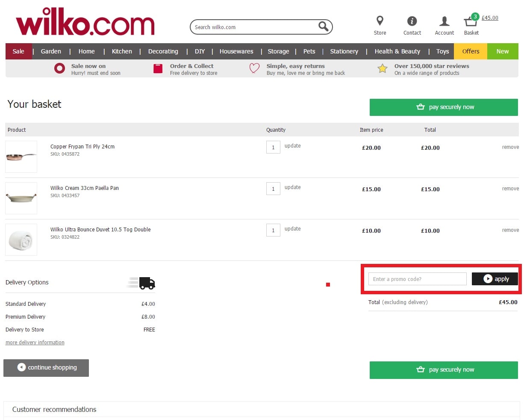Viewport: 524px width, 420px height.
Task: Open the Basket icon in header
Action: pos(471,21)
